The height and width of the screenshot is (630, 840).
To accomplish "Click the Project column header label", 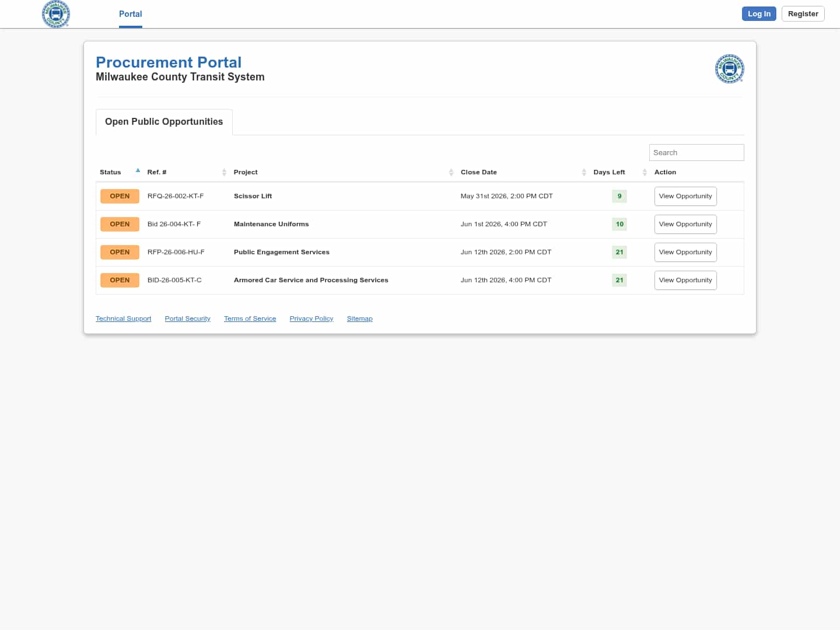I will (246, 172).
